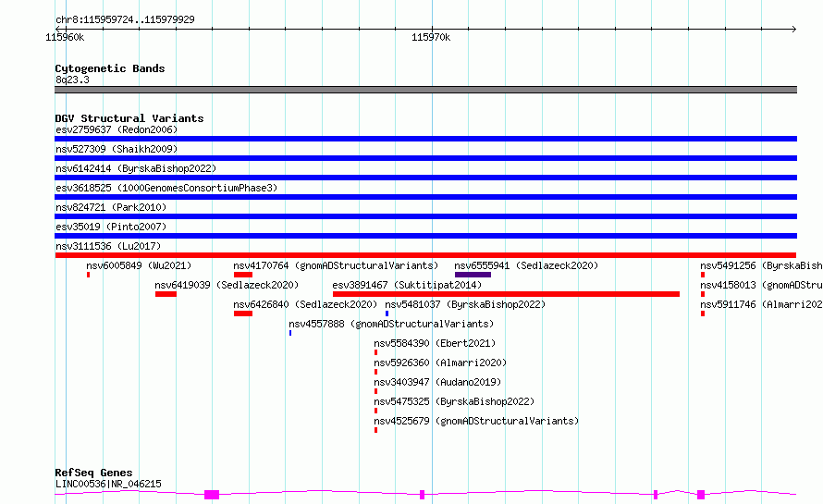Click red marker below nsv5926360

[375, 372]
